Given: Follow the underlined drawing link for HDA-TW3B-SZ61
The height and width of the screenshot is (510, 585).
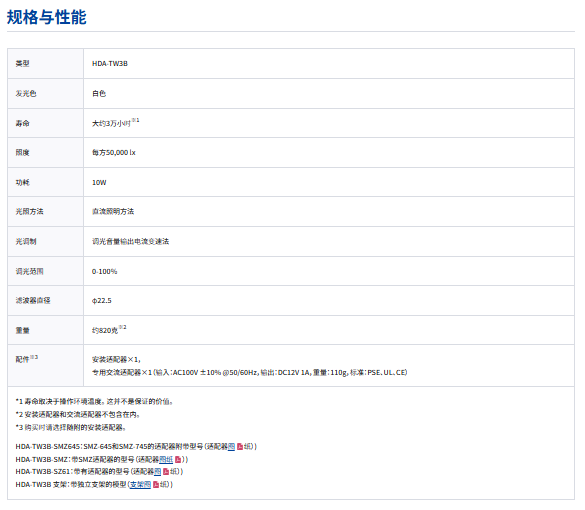Looking at the screenshot, I should [x=157, y=472].
